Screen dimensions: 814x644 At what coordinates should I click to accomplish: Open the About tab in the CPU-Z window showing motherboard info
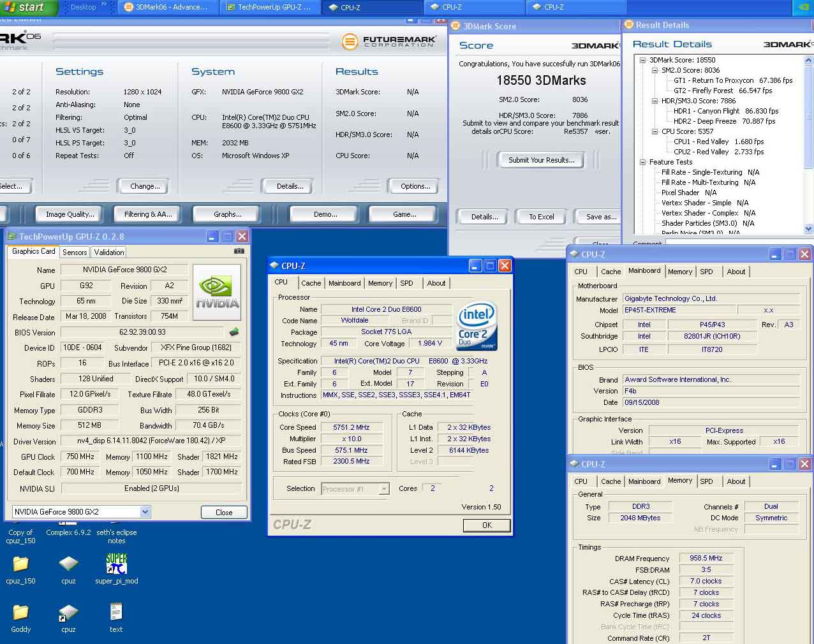tap(736, 272)
